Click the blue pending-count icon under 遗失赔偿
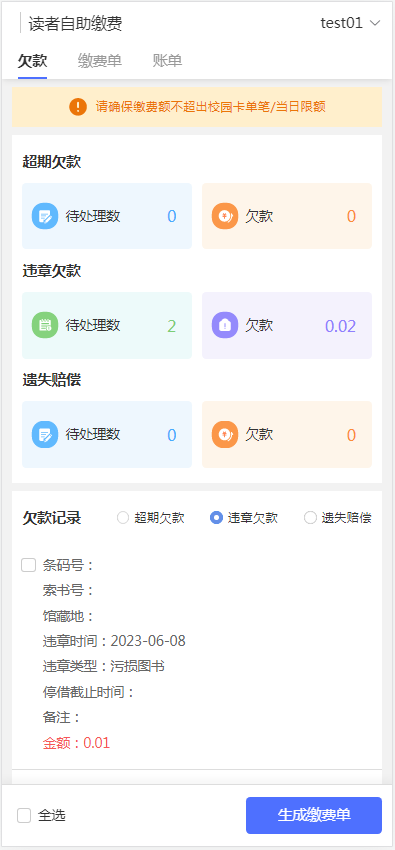 click(x=45, y=434)
